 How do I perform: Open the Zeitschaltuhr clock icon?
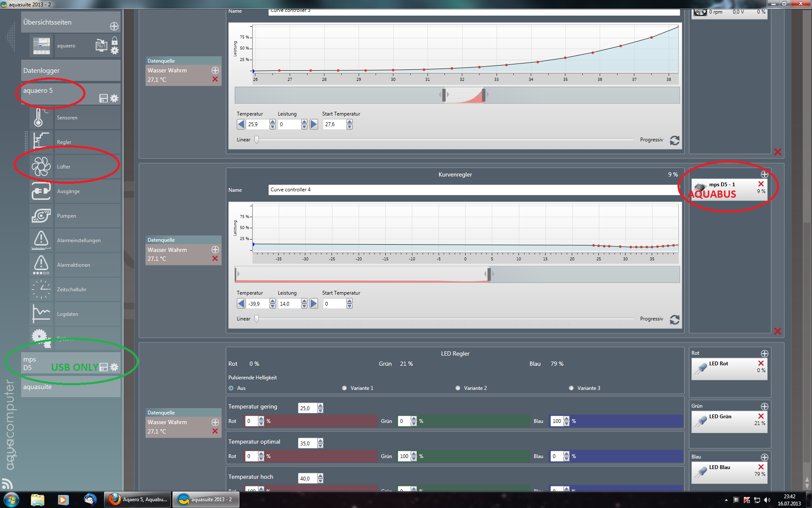(41, 289)
